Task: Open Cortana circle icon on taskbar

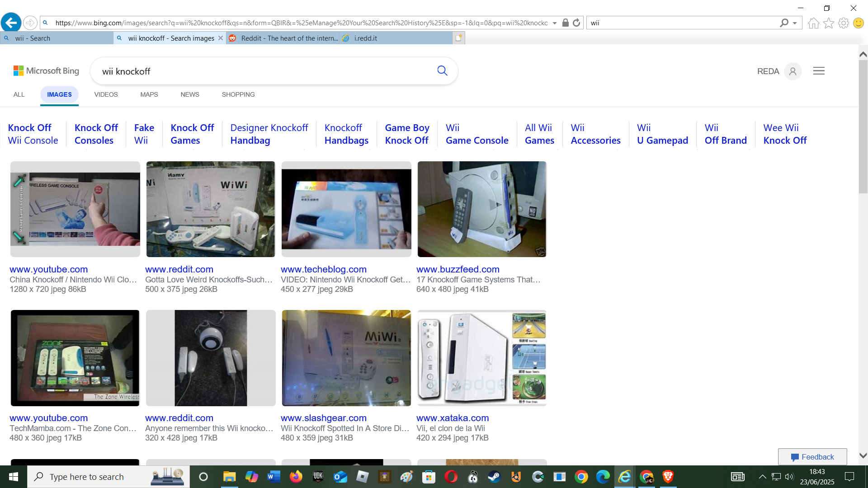Action: tap(203, 477)
